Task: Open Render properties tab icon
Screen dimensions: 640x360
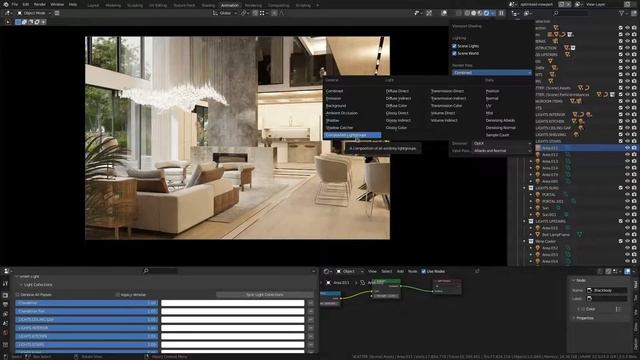Action: click(x=5, y=296)
